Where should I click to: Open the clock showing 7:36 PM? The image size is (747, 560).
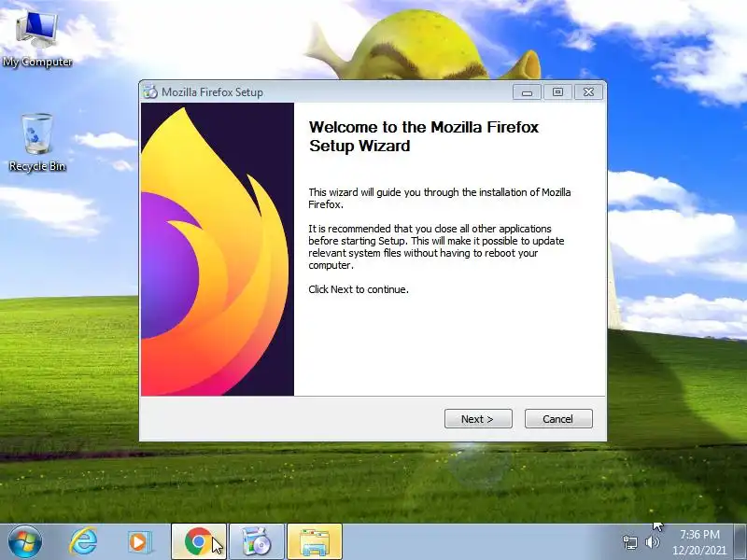pos(699,542)
